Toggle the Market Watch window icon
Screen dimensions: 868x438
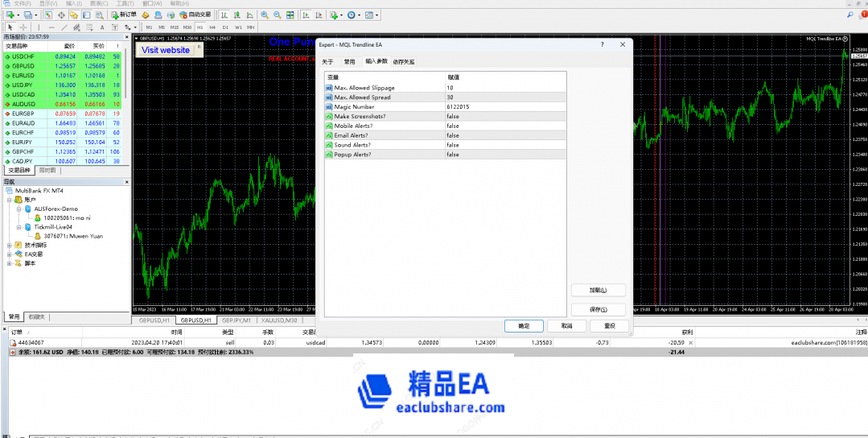[48, 15]
